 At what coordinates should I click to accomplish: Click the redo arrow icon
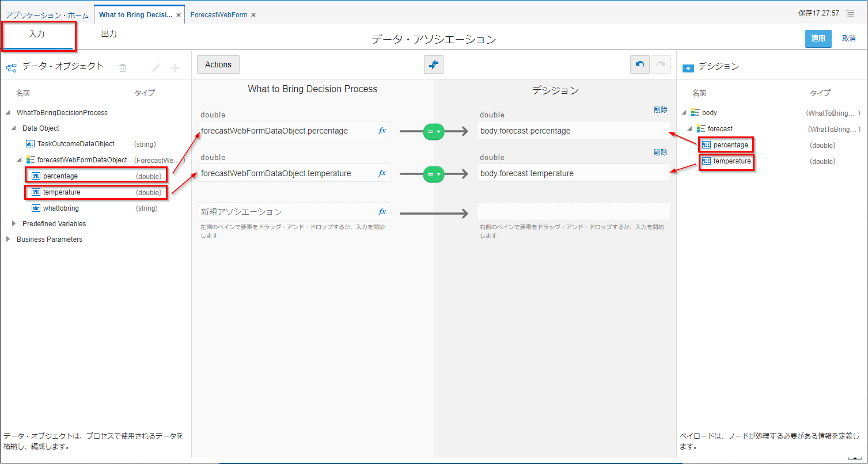click(661, 65)
